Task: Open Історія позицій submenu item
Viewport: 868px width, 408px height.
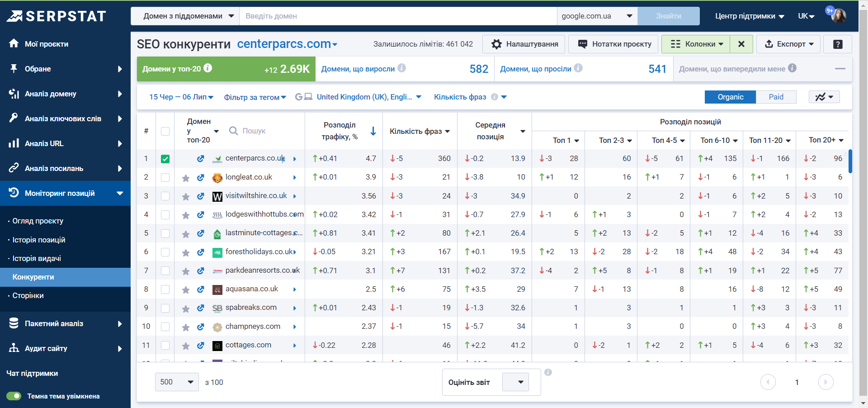Action: 39,240
